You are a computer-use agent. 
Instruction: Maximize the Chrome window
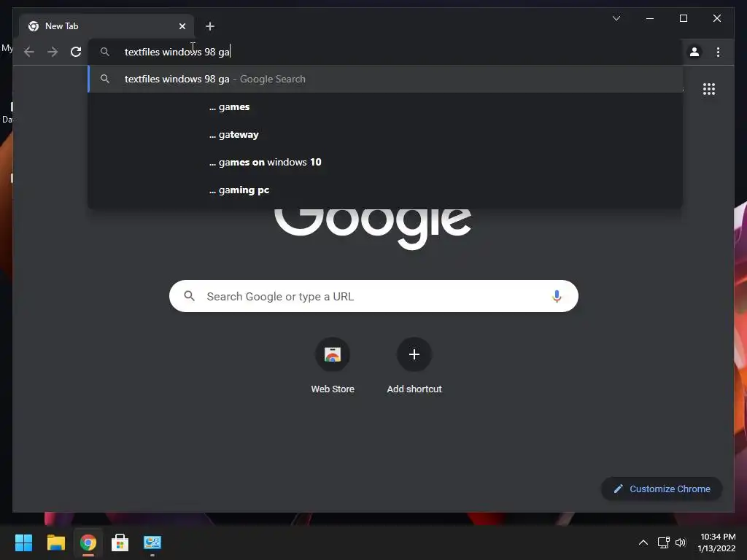coord(683,18)
